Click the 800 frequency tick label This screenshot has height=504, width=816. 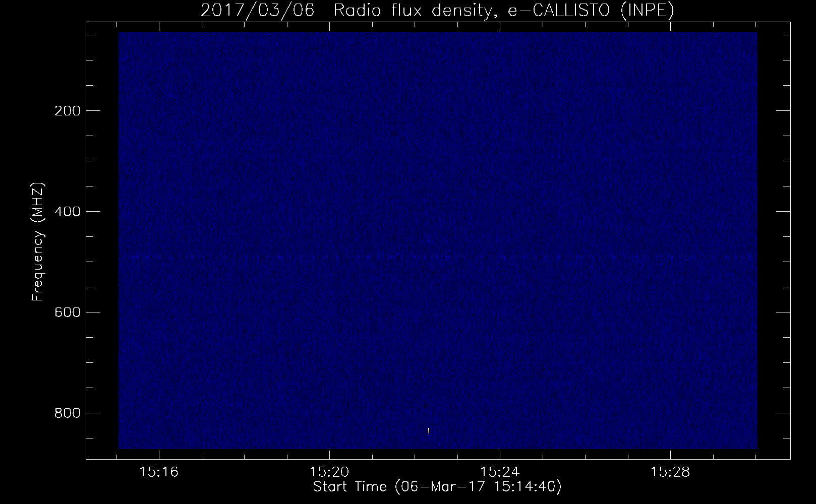67,413
